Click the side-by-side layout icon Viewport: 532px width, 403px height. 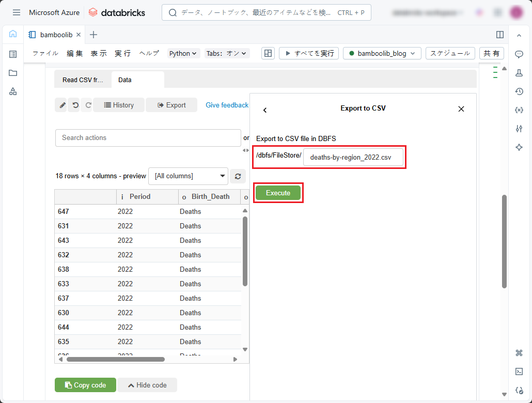tap(499, 35)
